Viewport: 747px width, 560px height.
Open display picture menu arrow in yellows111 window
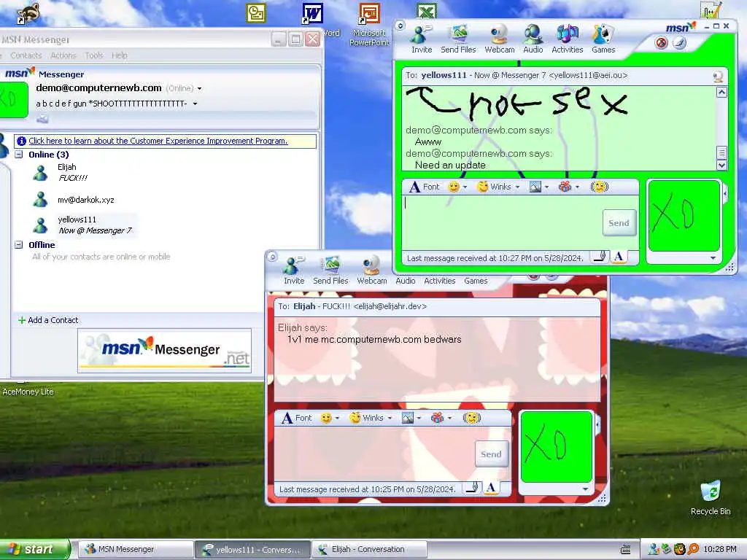tap(713, 258)
